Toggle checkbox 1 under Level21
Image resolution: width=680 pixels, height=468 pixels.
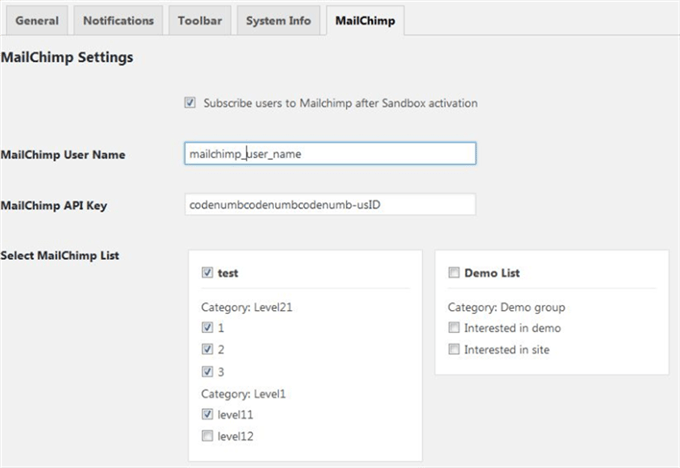pyautogui.click(x=207, y=327)
